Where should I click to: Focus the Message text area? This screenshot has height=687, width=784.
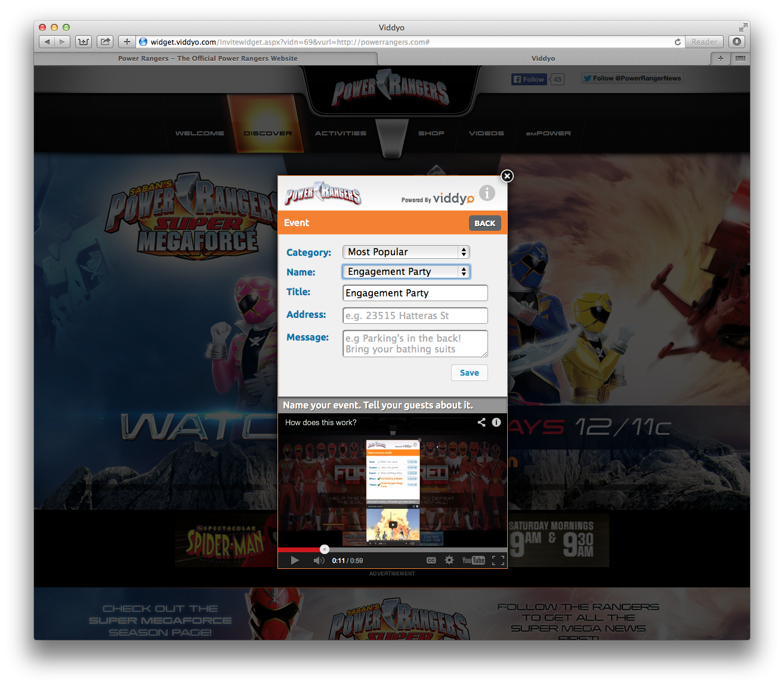pos(415,343)
